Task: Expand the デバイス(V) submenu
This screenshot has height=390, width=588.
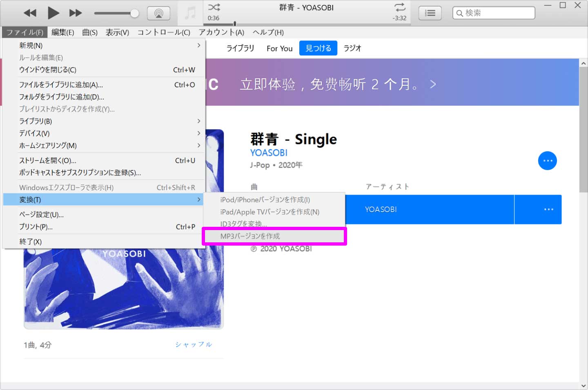Action: pyautogui.click(x=104, y=133)
